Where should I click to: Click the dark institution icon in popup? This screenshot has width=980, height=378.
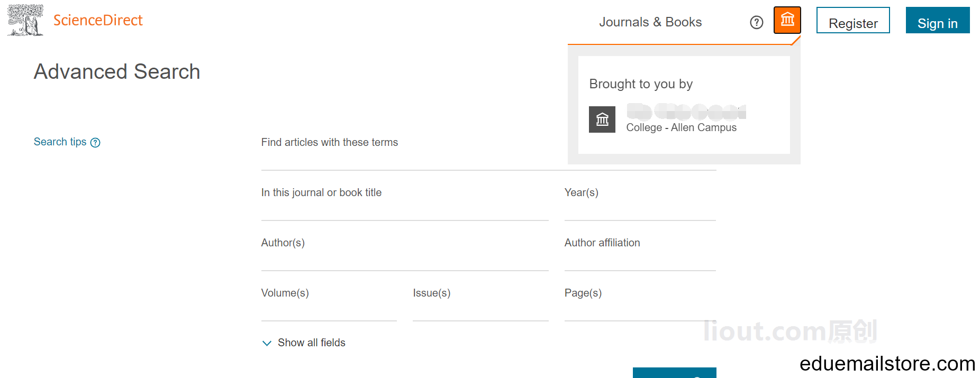pos(602,119)
